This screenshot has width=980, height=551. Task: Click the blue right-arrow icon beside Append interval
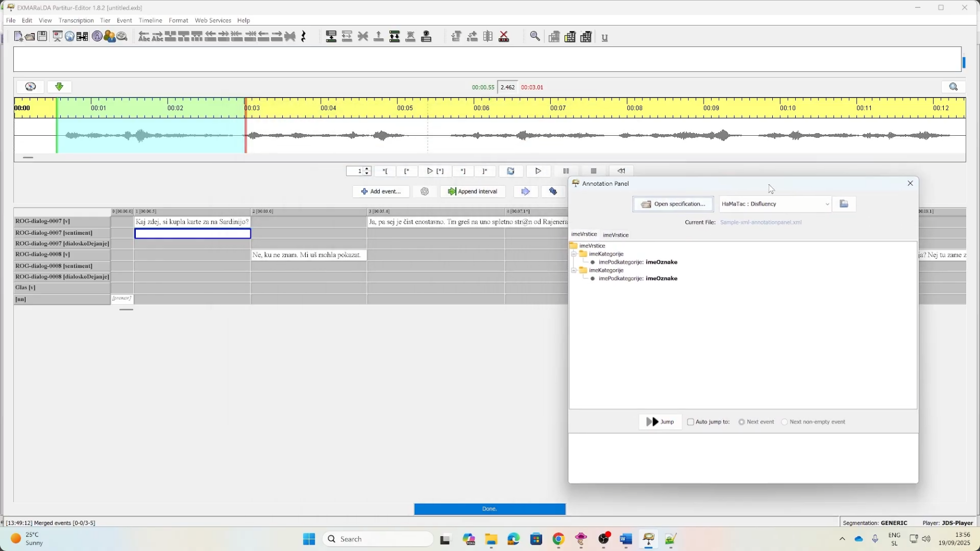pos(525,192)
